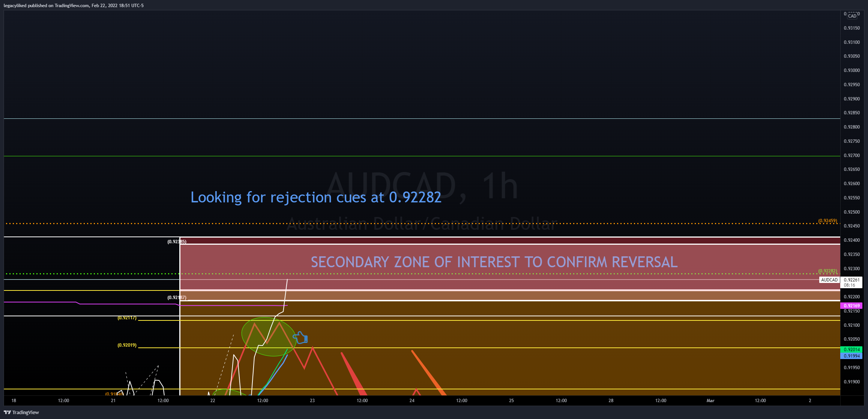Click the blue thumbs-up icon on chart
Viewport: 868px width, 419px height.
pos(300,338)
